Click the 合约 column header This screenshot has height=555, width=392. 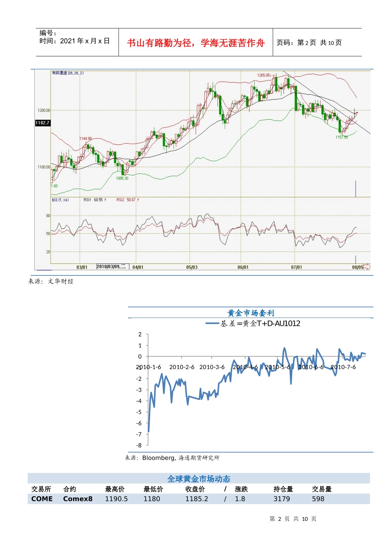pos(70,489)
